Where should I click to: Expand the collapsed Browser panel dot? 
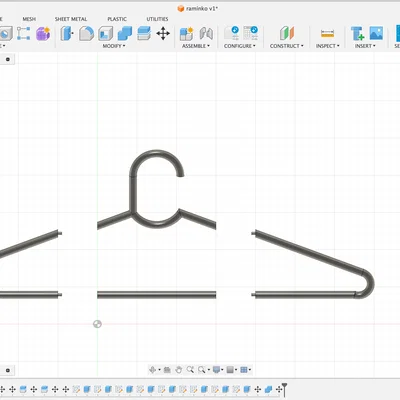click(8, 60)
